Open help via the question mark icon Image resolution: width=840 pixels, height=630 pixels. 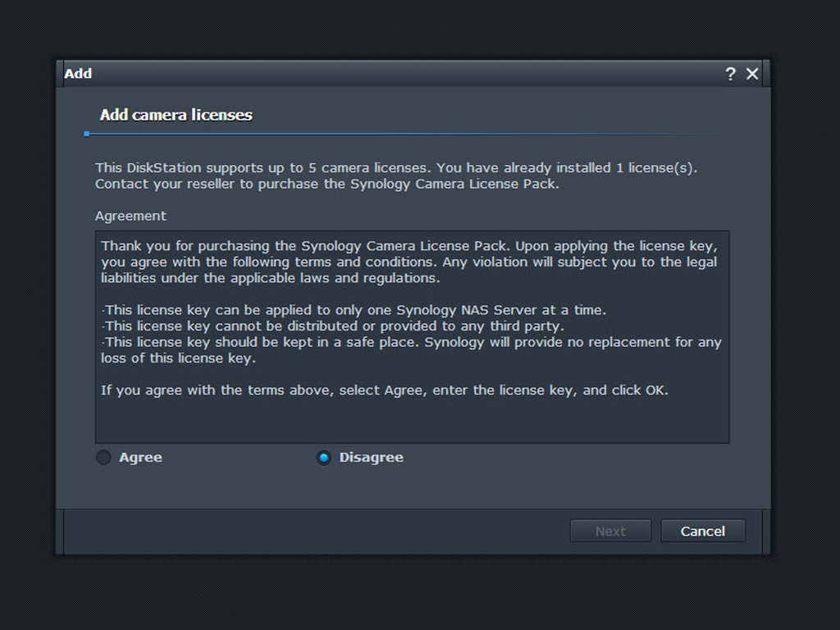click(x=730, y=74)
